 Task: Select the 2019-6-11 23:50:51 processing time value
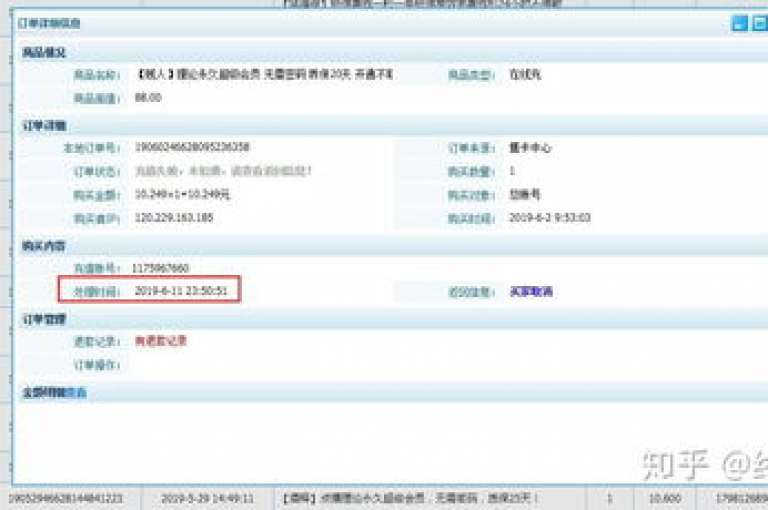pyautogui.click(x=181, y=291)
